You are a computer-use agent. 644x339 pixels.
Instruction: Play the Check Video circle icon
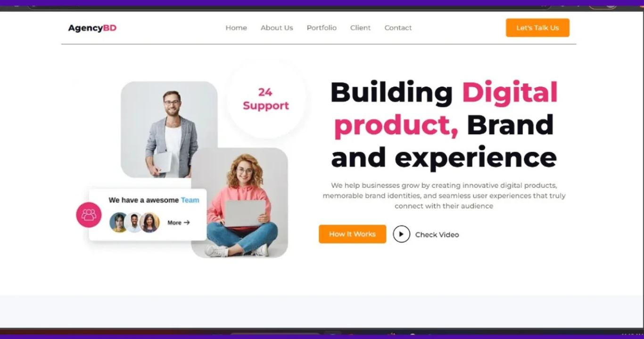[x=401, y=234]
